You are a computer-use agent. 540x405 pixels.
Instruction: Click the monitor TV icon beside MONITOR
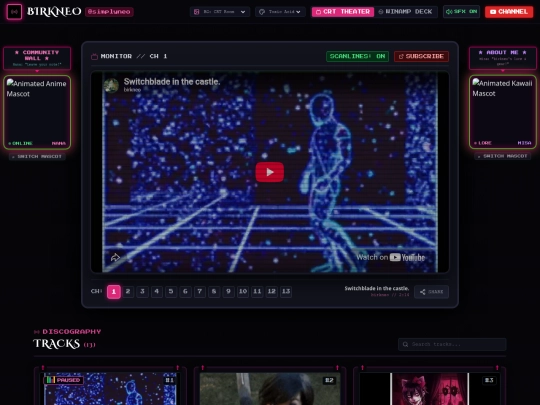94,56
